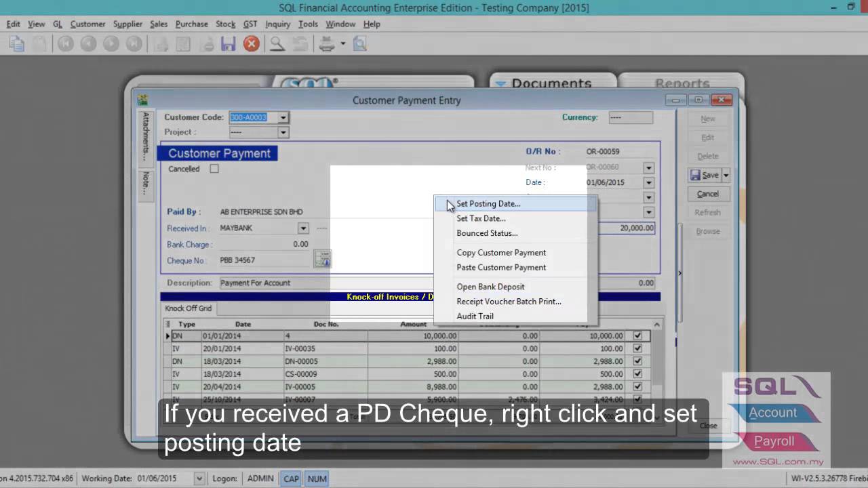The height and width of the screenshot is (488, 868).
Task: Open the GST menu
Action: tap(250, 24)
